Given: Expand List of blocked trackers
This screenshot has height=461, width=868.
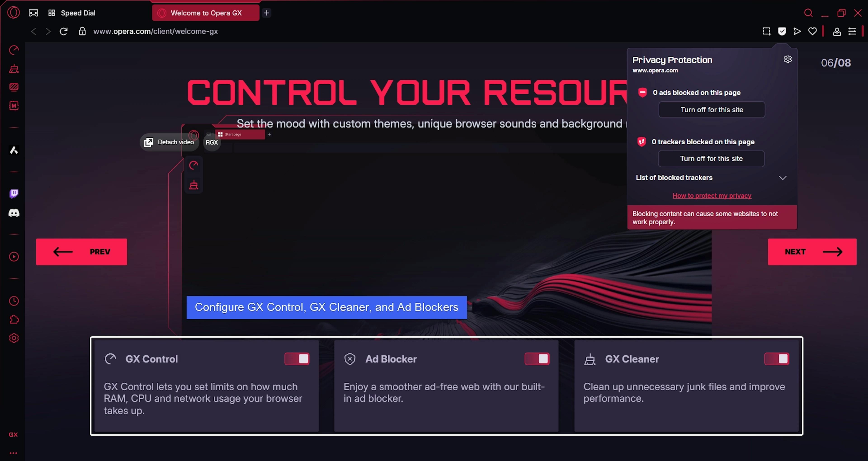Looking at the screenshot, I should pos(782,178).
